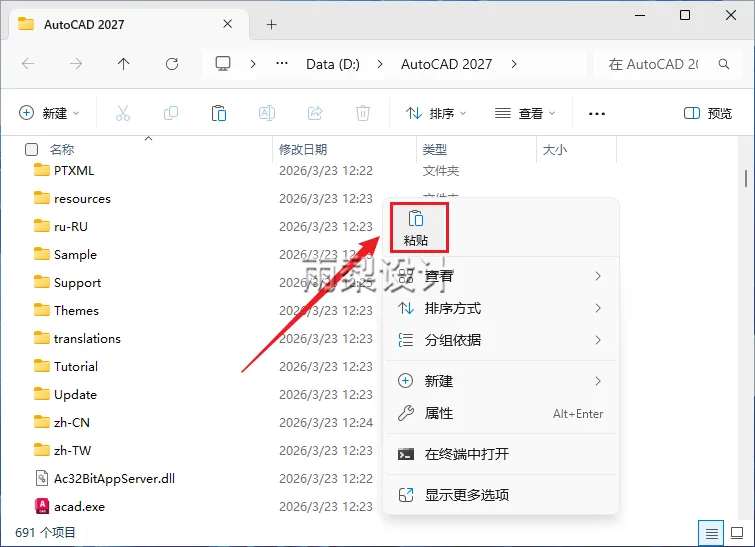Select the Themes folder name
Screen dimensions: 755x547
76,310
